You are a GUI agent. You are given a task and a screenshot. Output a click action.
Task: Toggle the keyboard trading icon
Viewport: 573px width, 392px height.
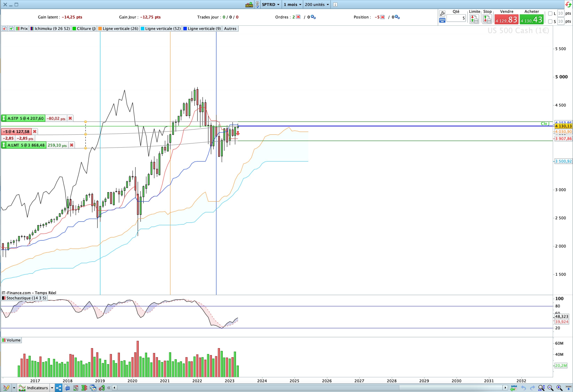(x=442, y=20)
